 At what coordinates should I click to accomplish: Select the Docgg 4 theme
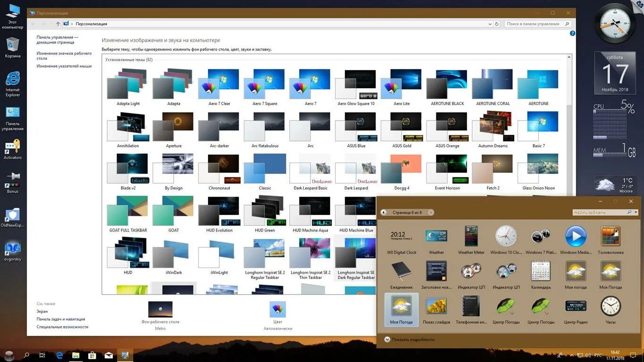(401, 172)
